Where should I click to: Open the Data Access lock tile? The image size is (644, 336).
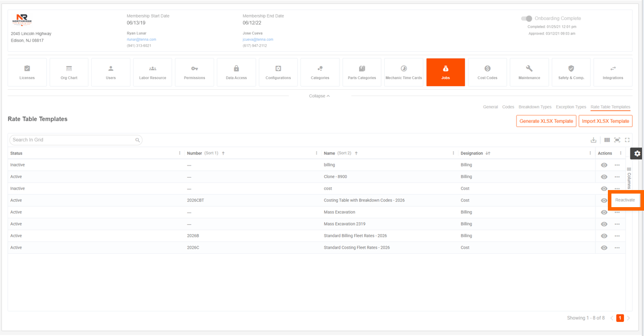[x=236, y=72]
